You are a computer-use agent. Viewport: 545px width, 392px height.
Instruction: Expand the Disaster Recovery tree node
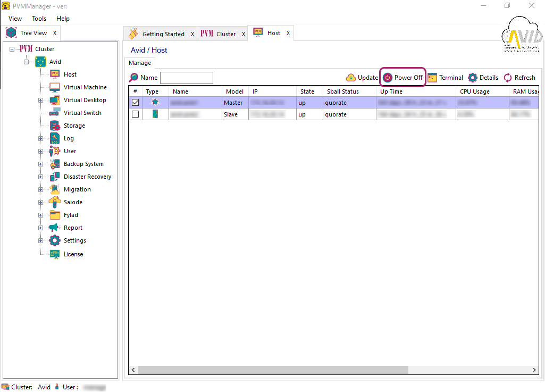40,177
